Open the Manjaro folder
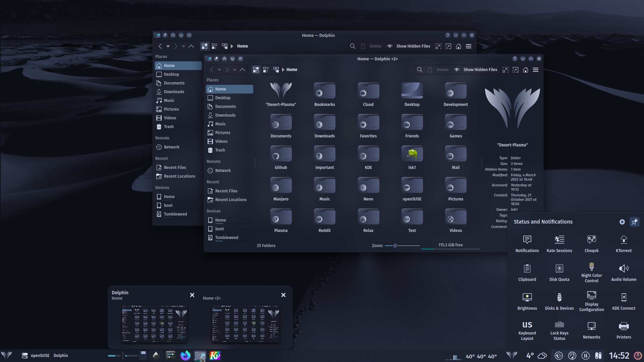The image size is (644, 362). (281, 189)
